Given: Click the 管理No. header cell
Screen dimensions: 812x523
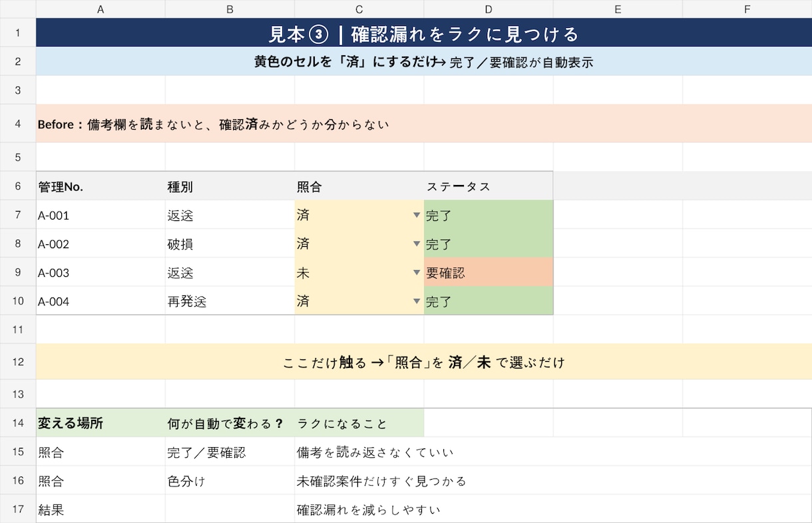Looking at the screenshot, I should click(101, 186).
